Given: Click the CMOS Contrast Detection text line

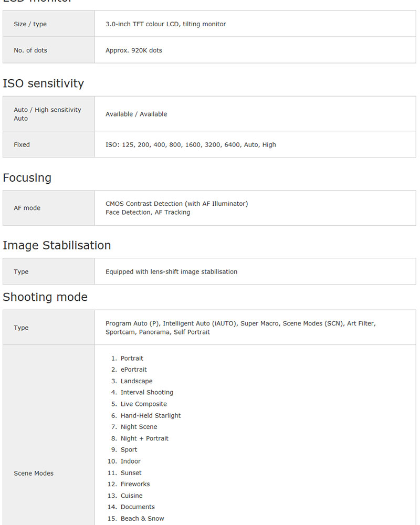Looking at the screenshot, I should coord(176,204).
